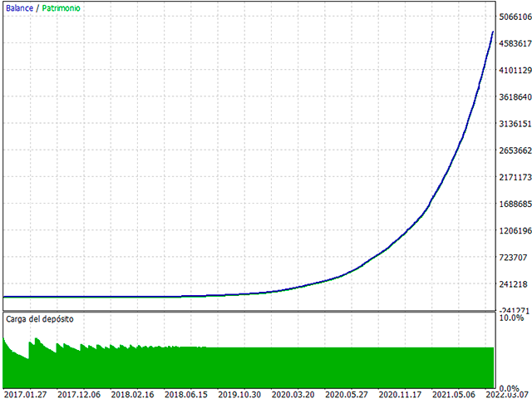Click the Carga del depósito label

tap(40, 319)
